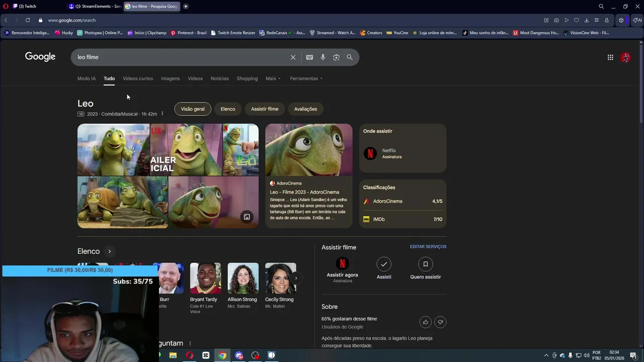Image resolution: width=644 pixels, height=362 pixels.
Task: Open the Photopea bookmark
Action: [100, 33]
